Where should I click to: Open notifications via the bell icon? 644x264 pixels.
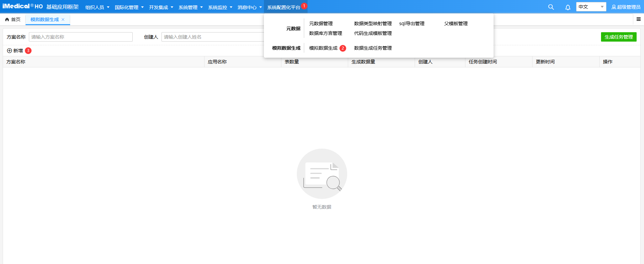pyautogui.click(x=568, y=7)
